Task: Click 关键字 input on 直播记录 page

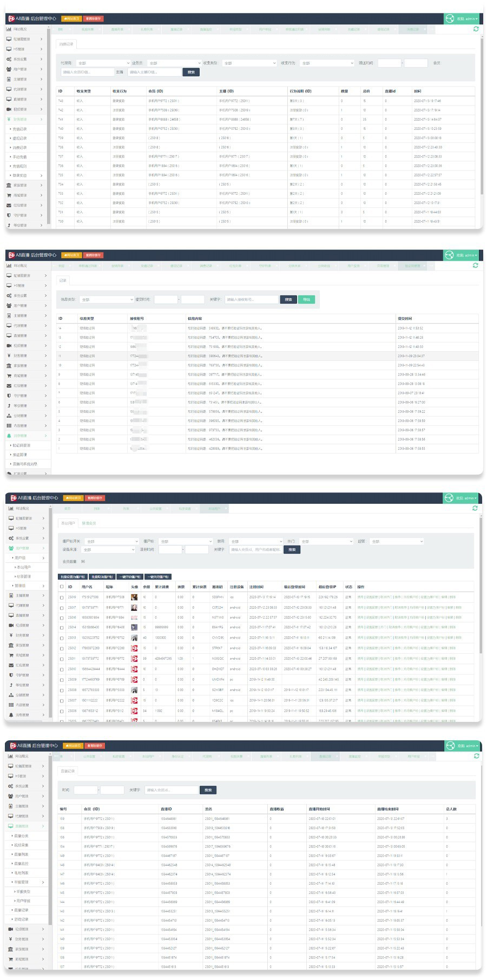Action: (x=171, y=790)
